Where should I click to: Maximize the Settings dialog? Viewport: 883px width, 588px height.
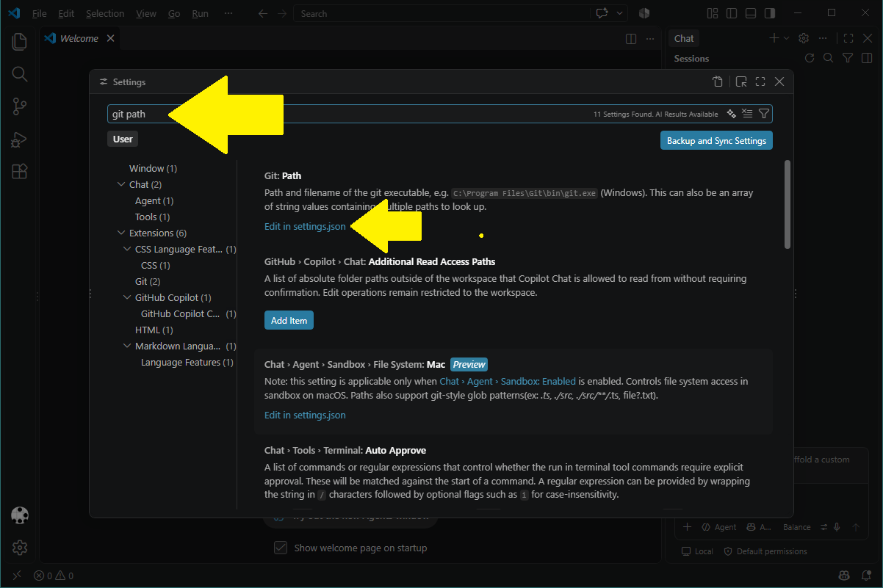coord(760,82)
